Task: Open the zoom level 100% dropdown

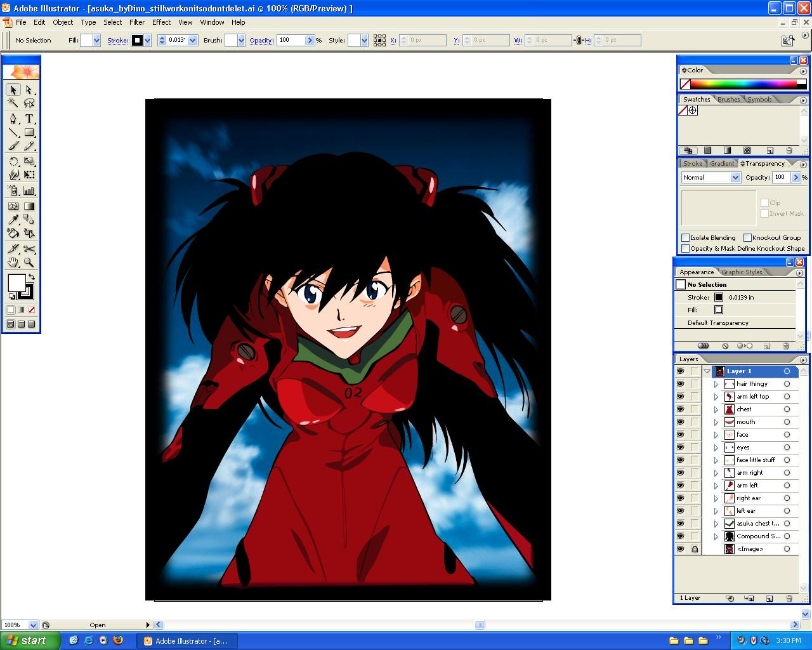Action: (33, 625)
